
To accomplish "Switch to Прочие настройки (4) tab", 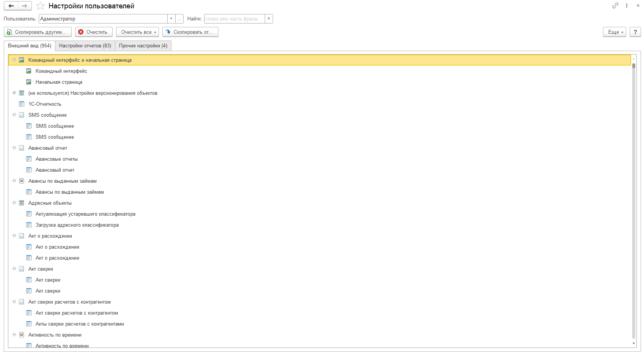I will click(143, 46).
